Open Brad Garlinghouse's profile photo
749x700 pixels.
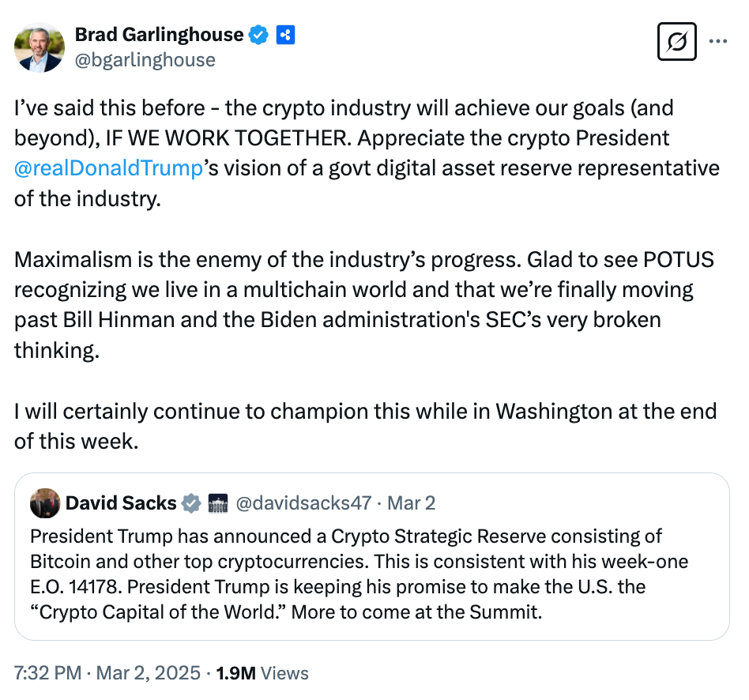[x=40, y=47]
